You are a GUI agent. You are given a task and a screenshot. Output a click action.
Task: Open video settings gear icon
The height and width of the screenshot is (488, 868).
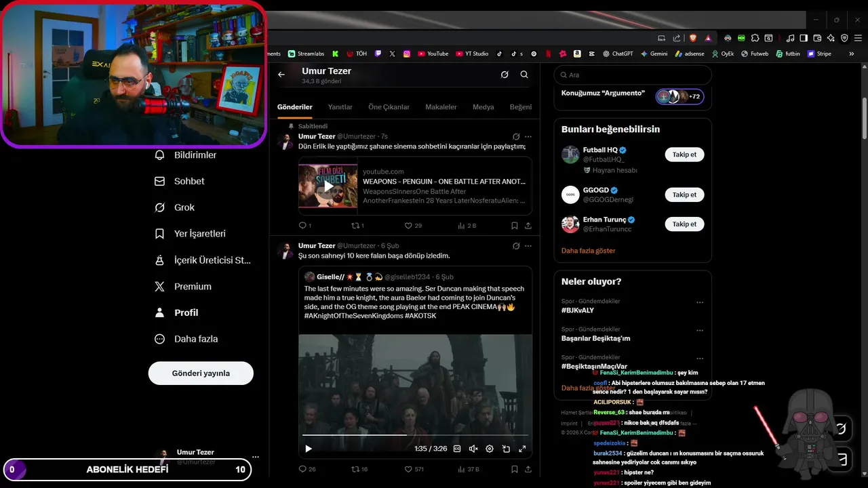pos(490,449)
